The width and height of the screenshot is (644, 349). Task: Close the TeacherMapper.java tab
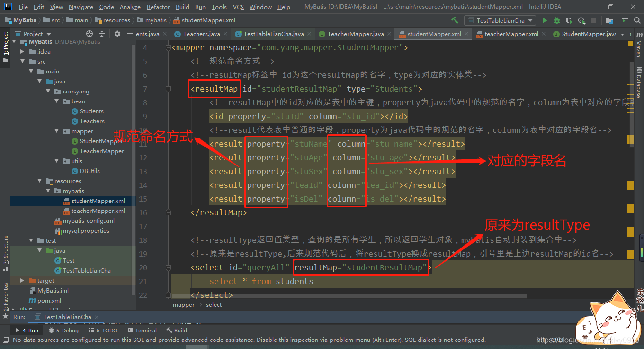coord(390,34)
